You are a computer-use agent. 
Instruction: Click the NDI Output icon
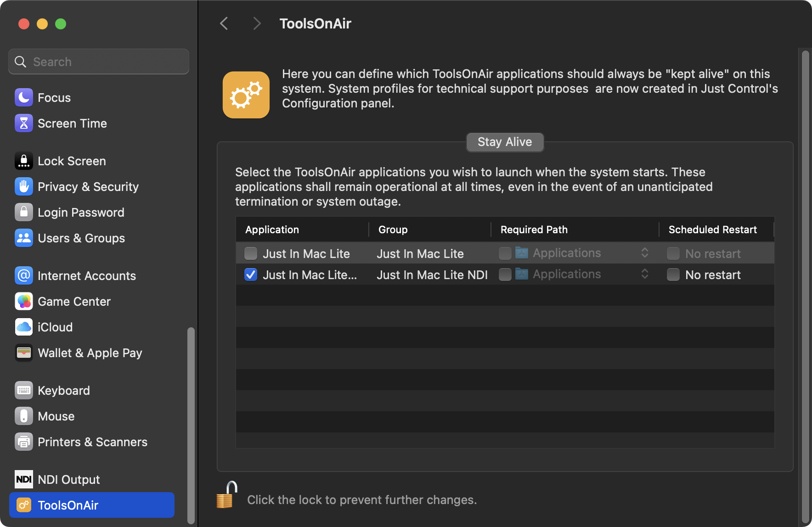coord(24,479)
